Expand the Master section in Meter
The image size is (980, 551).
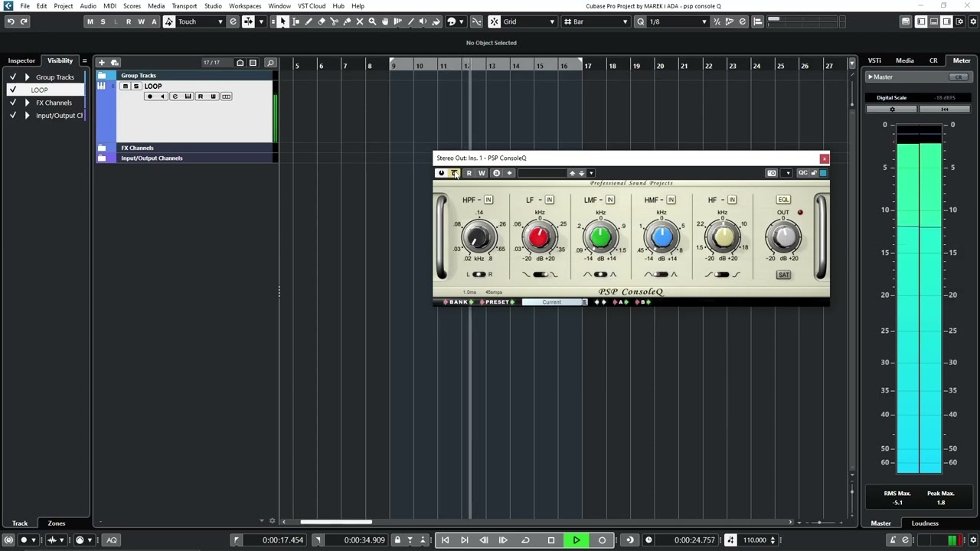coord(871,77)
